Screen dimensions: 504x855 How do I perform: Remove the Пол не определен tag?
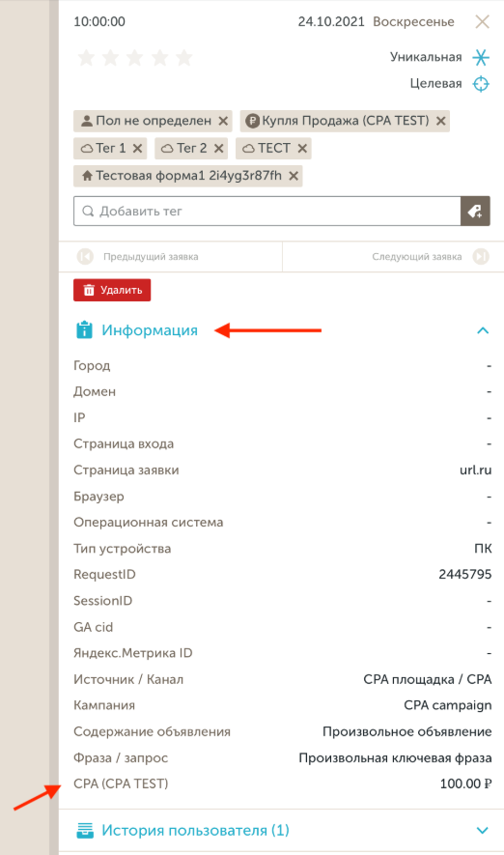223,121
